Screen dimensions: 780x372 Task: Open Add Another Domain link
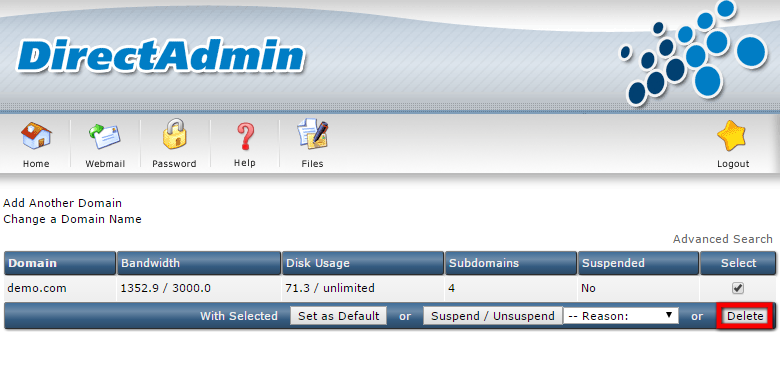tap(62, 203)
